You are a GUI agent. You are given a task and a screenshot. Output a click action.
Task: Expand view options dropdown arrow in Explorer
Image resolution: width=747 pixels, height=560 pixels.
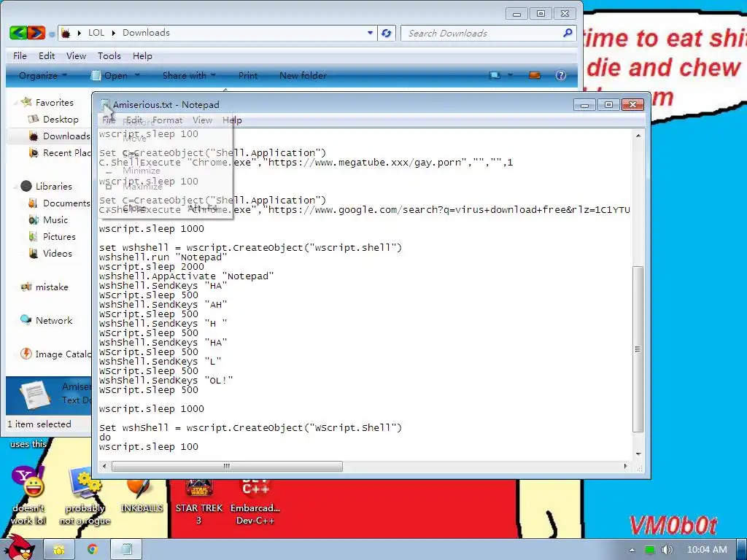pos(510,75)
